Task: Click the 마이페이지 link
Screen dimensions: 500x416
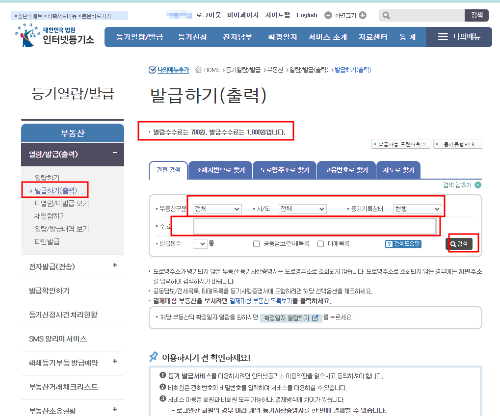Action: 243,15
